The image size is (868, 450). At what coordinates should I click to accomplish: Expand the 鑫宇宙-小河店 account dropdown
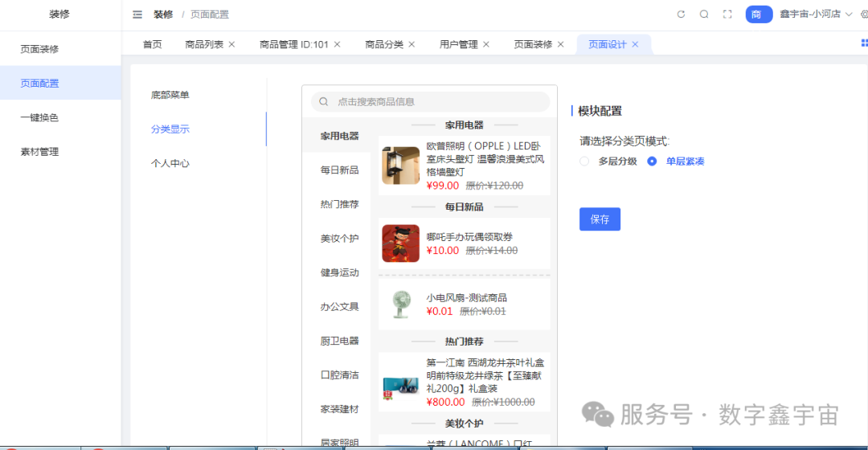(x=816, y=14)
